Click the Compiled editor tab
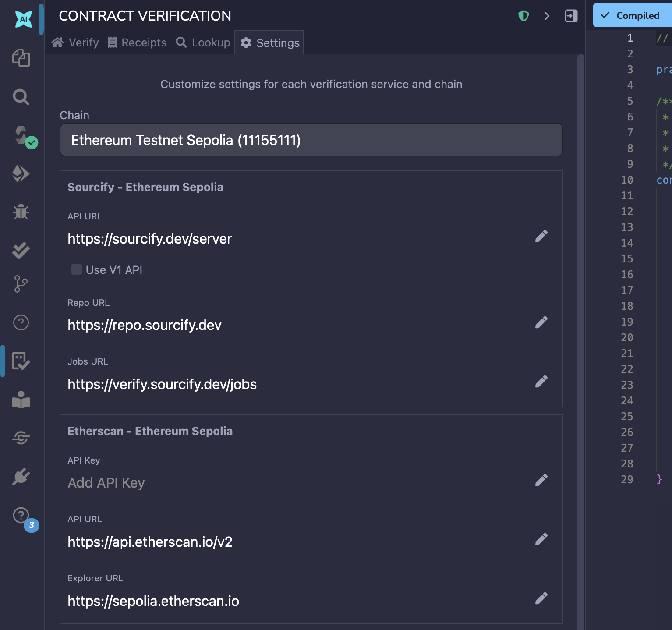672x630 pixels. coord(630,15)
